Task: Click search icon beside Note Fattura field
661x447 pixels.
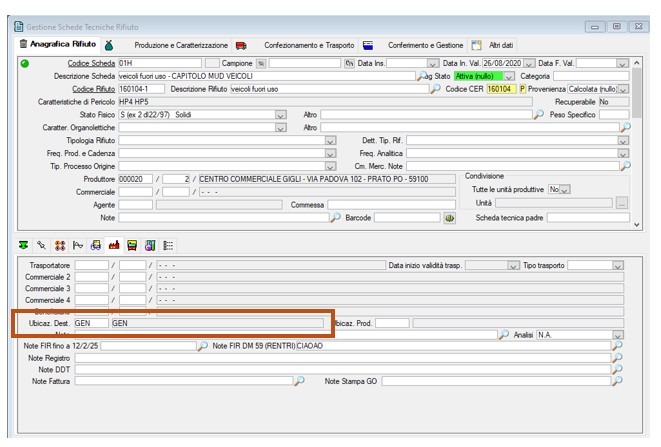Action: pos(298,381)
